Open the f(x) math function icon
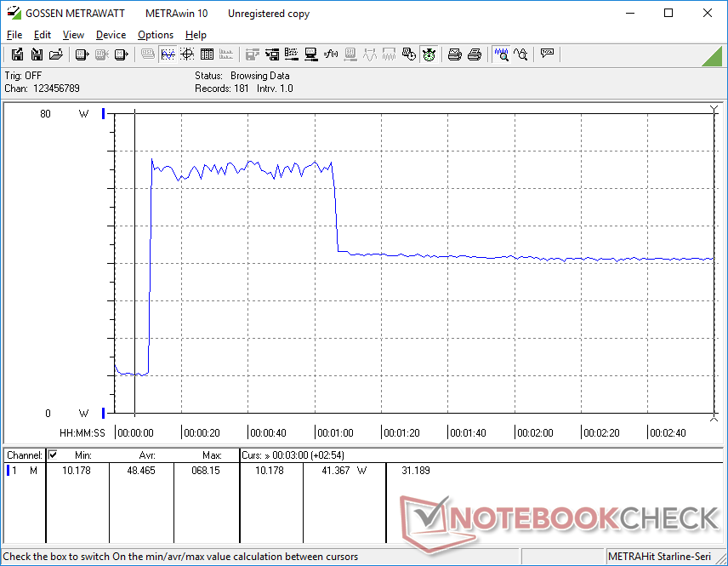This screenshot has width=728, height=566. point(331,54)
